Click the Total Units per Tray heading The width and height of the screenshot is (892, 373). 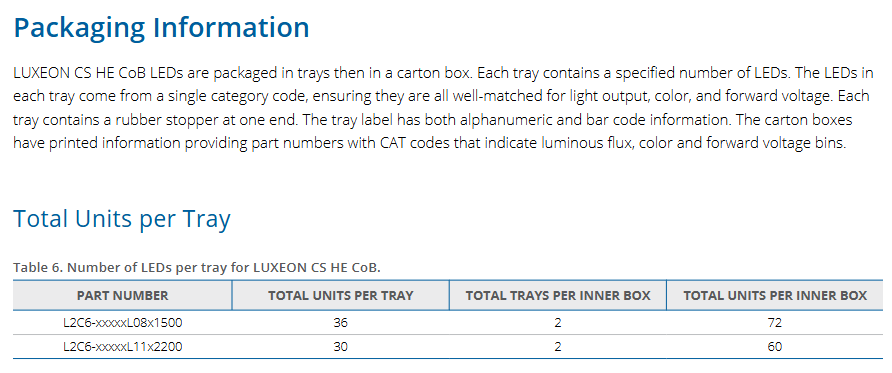[x=122, y=219]
